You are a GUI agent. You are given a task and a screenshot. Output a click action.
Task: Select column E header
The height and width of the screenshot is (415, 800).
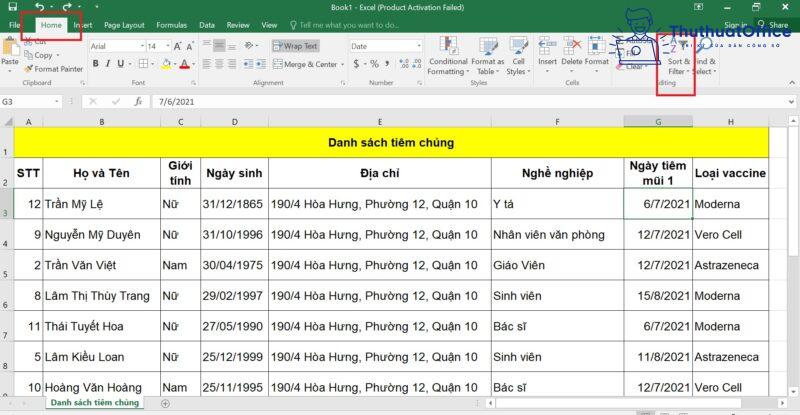click(x=380, y=122)
